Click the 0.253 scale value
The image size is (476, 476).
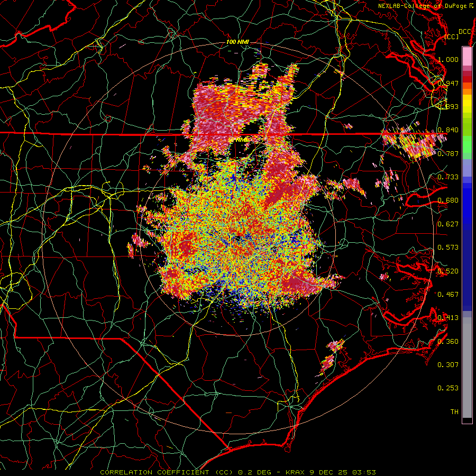pyautogui.click(x=448, y=388)
